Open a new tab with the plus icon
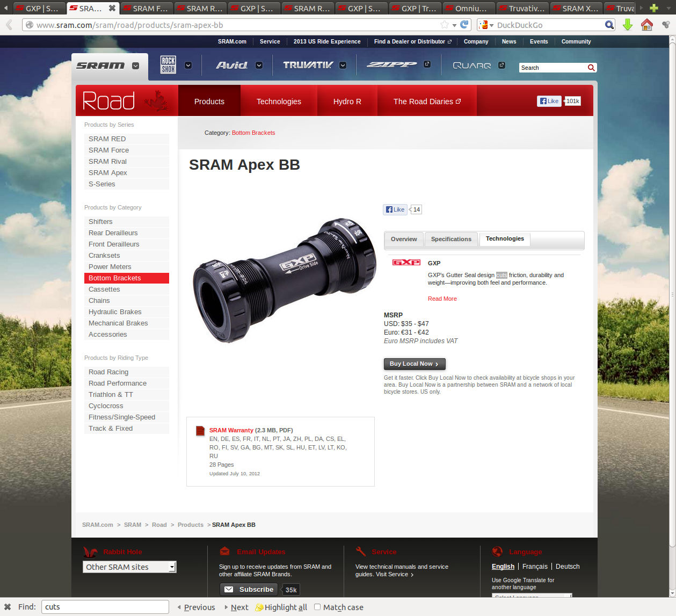The width and height of the screenshot is (676, 616). 653,8
